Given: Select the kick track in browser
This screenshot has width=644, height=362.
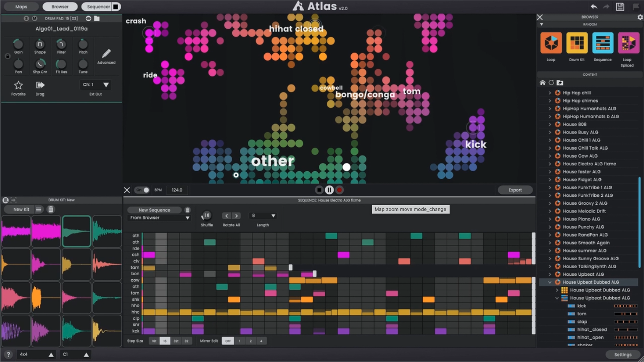Looking at the screenshot, I should (x=581, y=306).
